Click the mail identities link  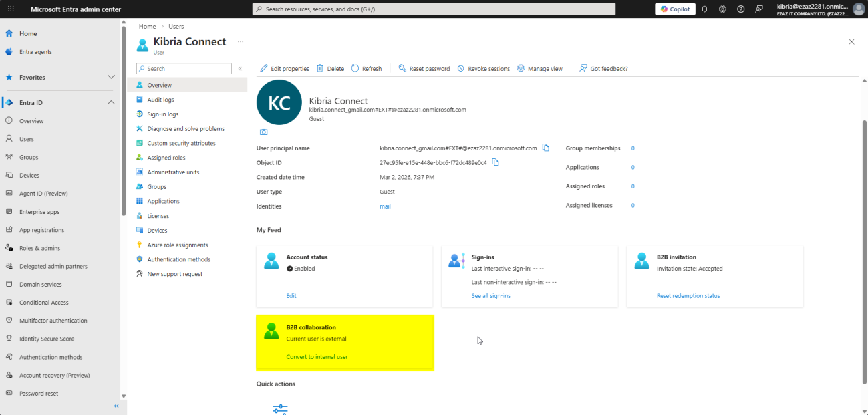[x=385, y=206]
